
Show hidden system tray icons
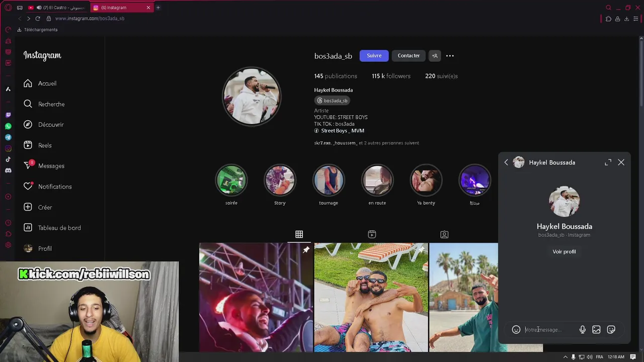pyautogui.click(x=565, y=357)
